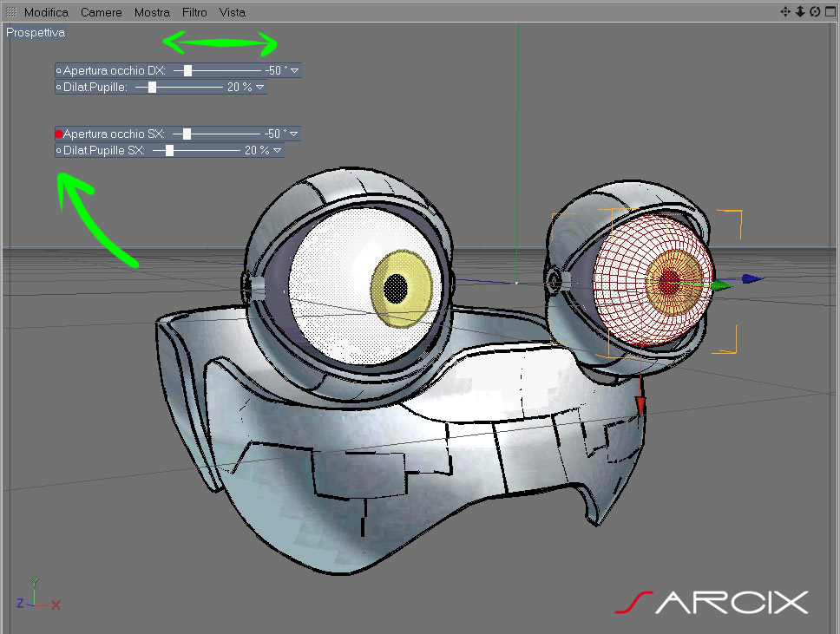Toggle keyframe dot for Apertura occhio DX
The height and width of the screenshot is (634, 840).
click(59, 70)
